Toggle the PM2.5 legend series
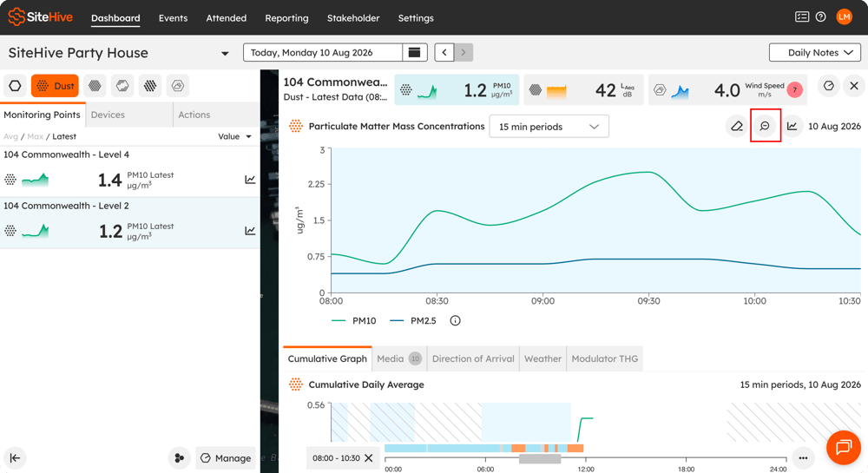This screenshot has width=868, height=473. point(413,320)
